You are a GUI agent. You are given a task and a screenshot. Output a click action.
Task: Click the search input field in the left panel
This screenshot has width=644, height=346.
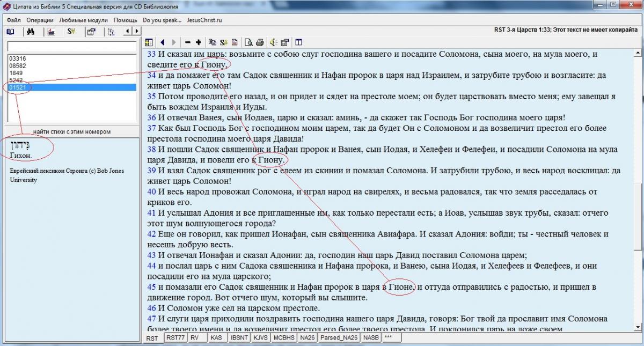[x=71, y=46]
